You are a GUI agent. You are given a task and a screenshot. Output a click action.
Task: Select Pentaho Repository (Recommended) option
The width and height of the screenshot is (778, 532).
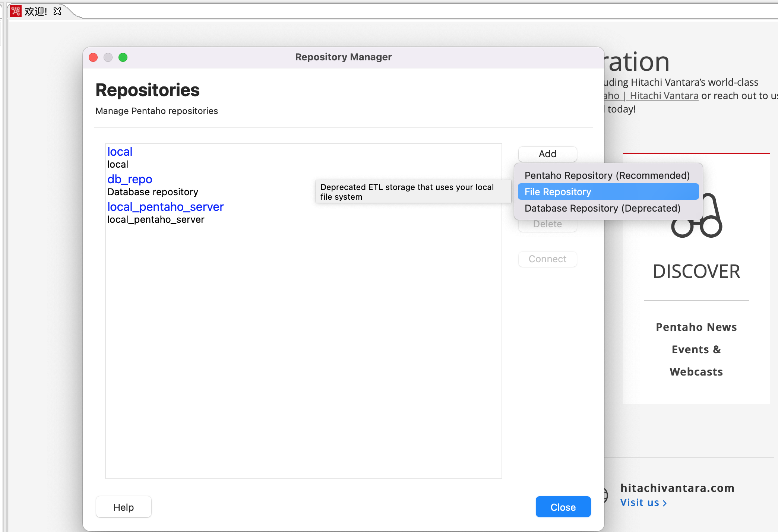pos(607,175)
